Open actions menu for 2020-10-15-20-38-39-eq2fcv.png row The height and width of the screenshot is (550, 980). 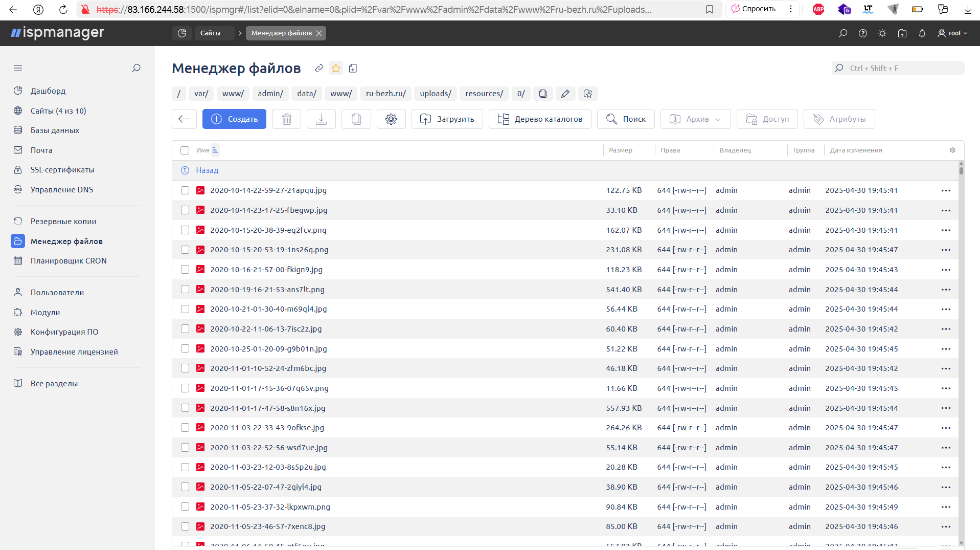pyautogui.click(x=946, y=230)
